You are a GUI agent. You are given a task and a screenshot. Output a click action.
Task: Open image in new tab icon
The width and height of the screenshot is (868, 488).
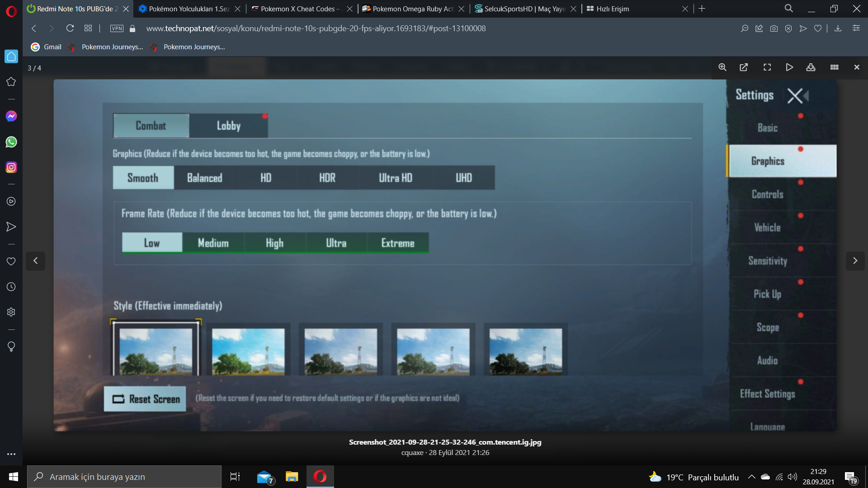(744, 67)
